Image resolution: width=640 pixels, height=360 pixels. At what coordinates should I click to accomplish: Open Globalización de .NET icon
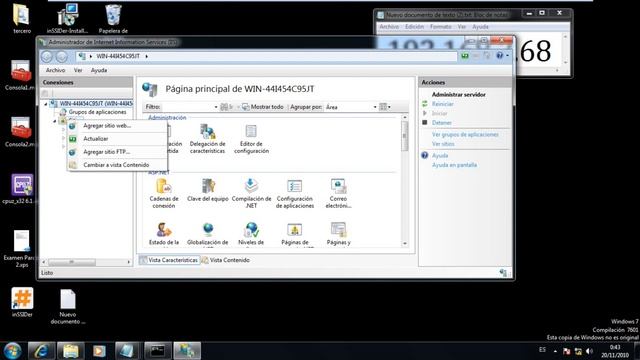pyautogui.click(x=208, y=229)
